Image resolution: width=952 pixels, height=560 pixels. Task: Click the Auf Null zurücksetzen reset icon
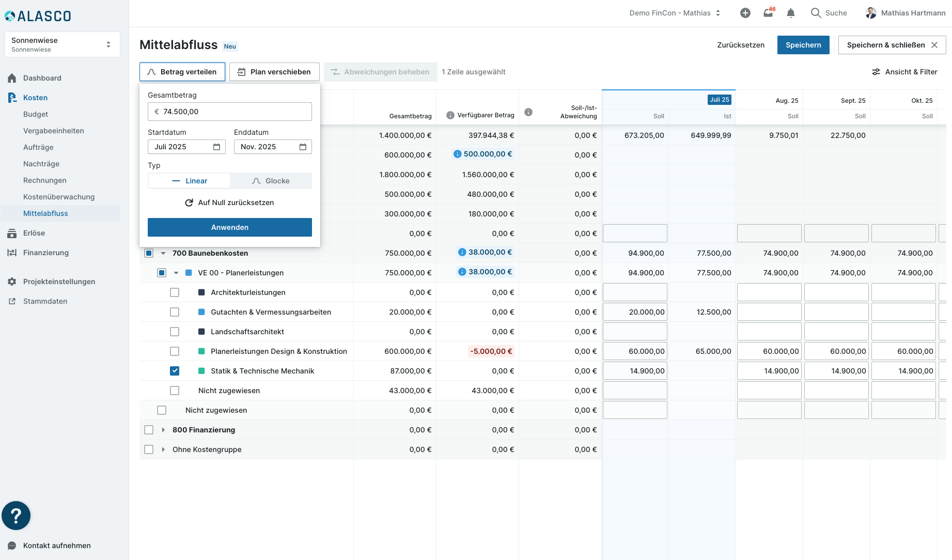click(x=189, y=203)
